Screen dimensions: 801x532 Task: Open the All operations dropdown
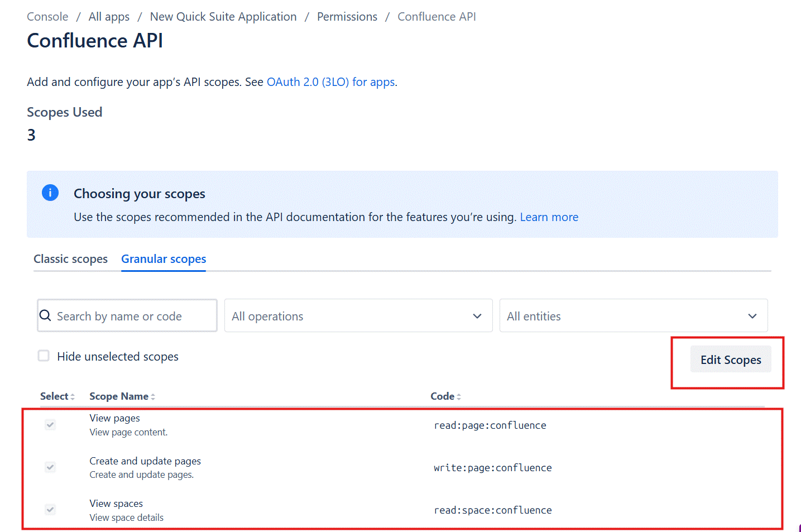[358, 315]
